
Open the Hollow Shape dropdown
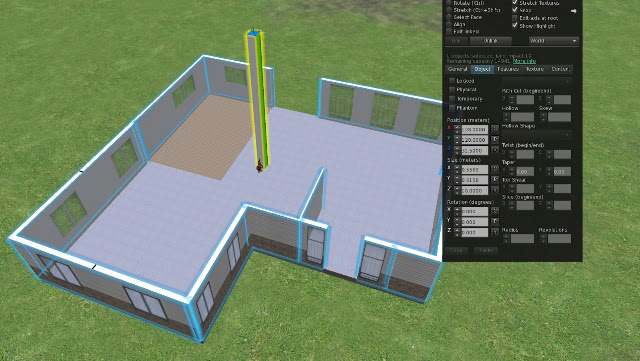[x=536, y=134]
